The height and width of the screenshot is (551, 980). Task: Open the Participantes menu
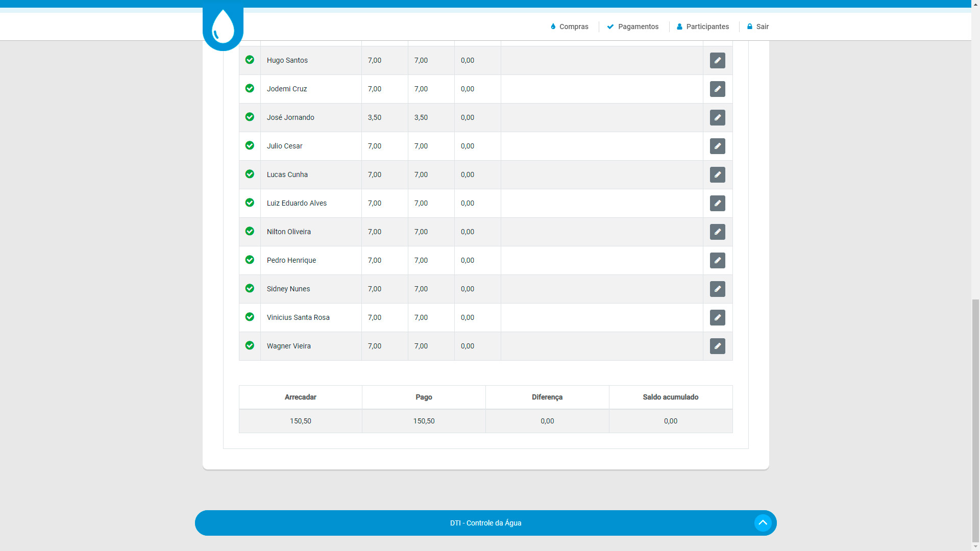coord(703,27)
